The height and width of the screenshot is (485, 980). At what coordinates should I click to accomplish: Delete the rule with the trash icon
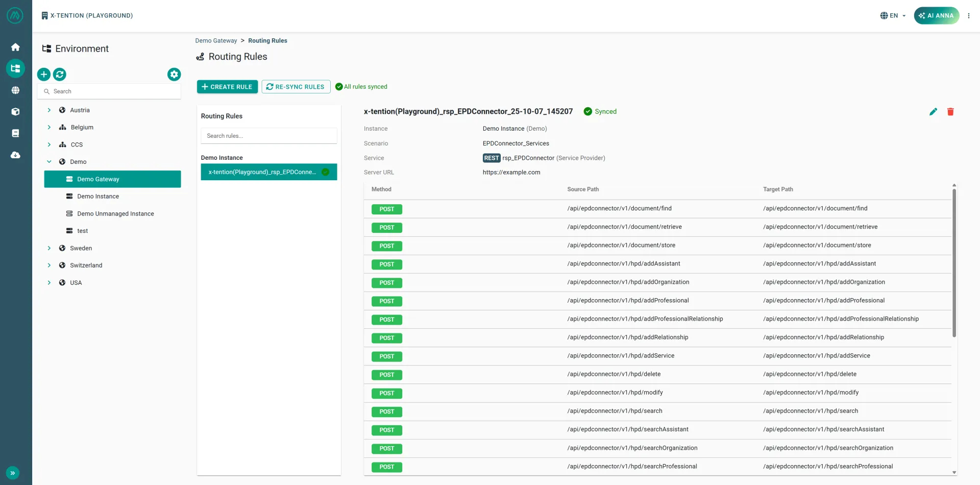click(950, 111)
